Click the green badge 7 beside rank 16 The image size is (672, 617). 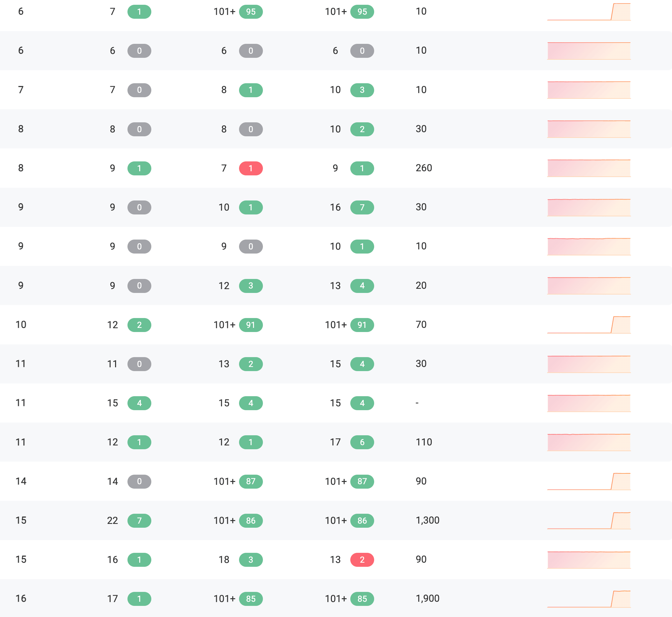click(x=362, y=207)
